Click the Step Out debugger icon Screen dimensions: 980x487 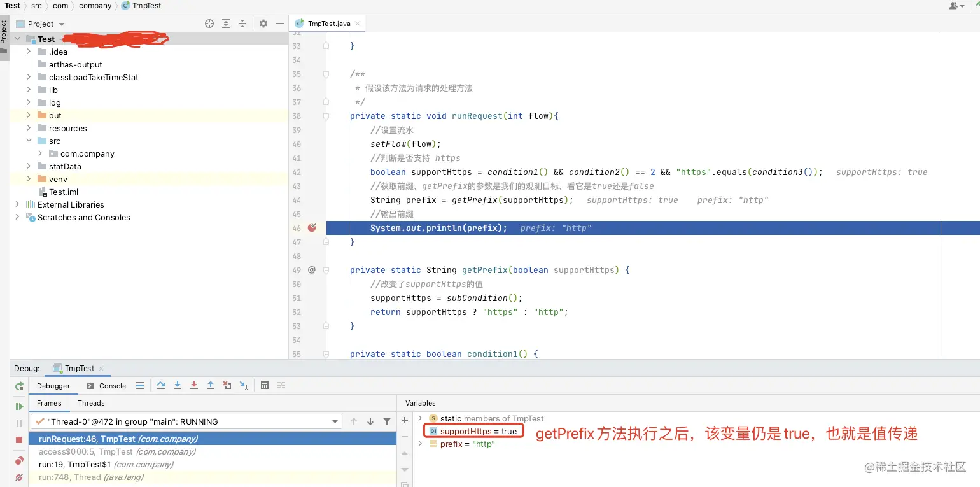point(211,385)
